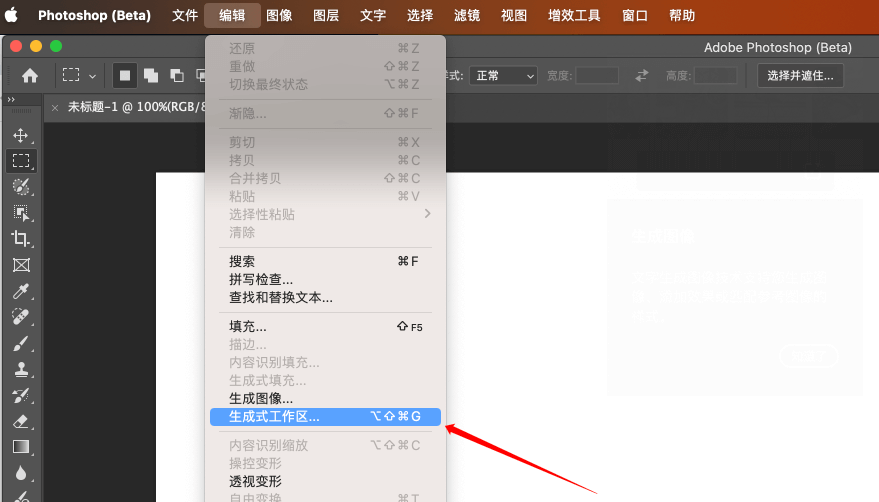Close the 编辑 menu from the menu bar
The width and height of the screenshot is (879, 502).
coord(232,15)
